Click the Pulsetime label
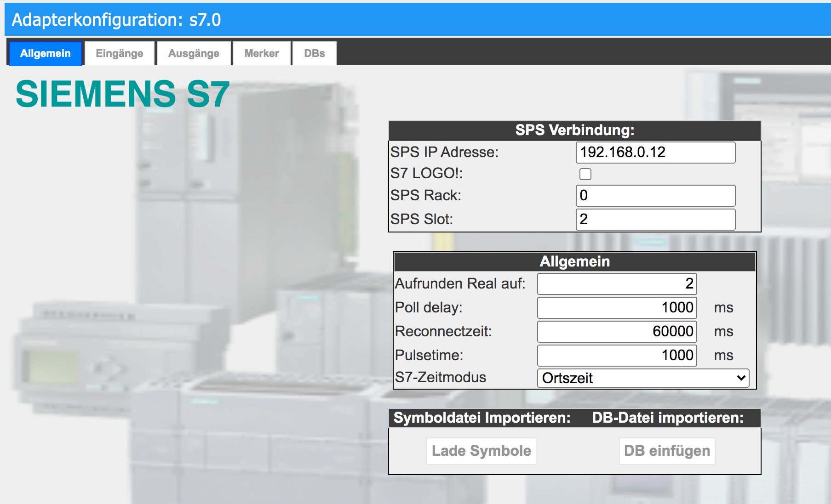This screenshot has width=831, height=504. [x=429, y=355]
